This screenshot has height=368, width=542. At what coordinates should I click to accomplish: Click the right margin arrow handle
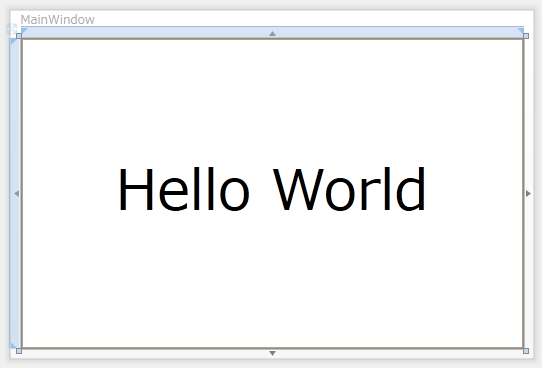point(529,194)
